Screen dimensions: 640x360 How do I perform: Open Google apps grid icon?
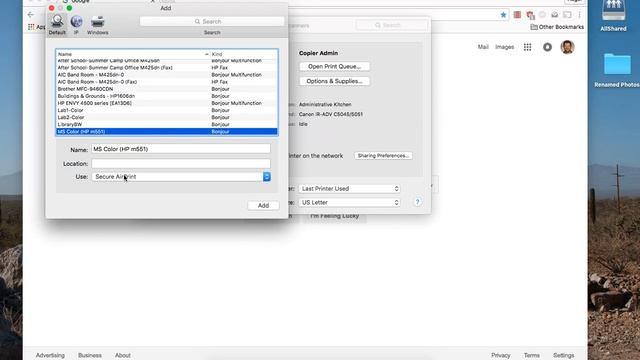(527, 47)
